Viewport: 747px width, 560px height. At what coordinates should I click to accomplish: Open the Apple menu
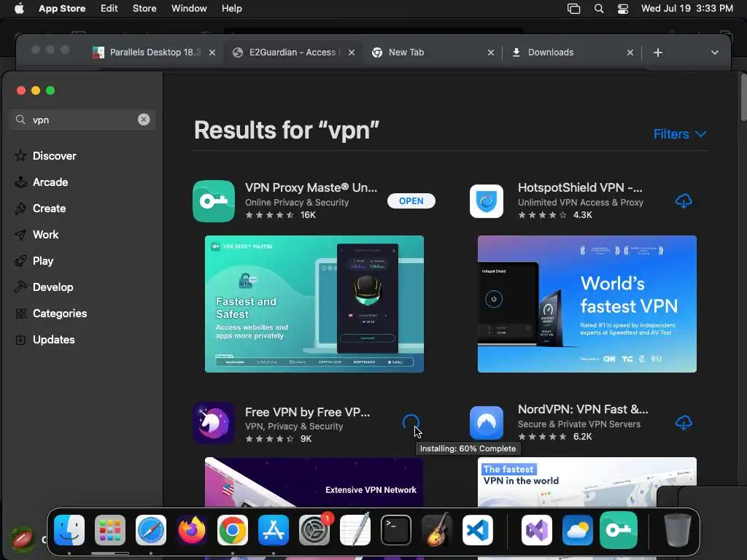coord(19,9)
